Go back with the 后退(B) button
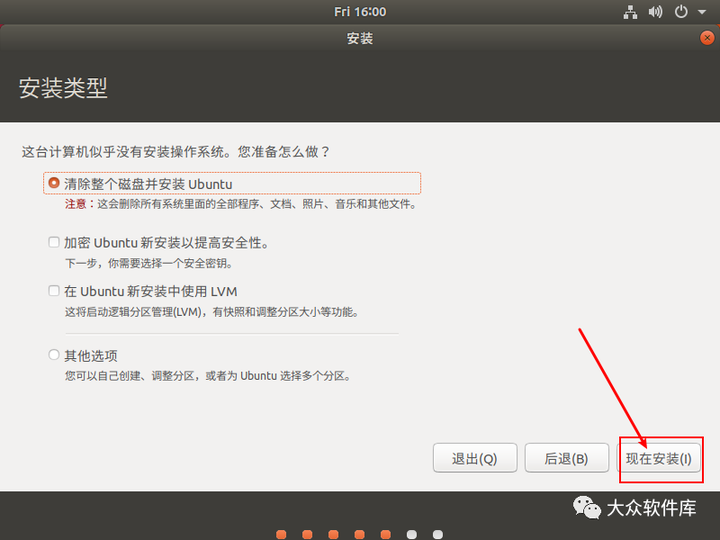The height and width of the screenshot is (540, 720). 567,458
